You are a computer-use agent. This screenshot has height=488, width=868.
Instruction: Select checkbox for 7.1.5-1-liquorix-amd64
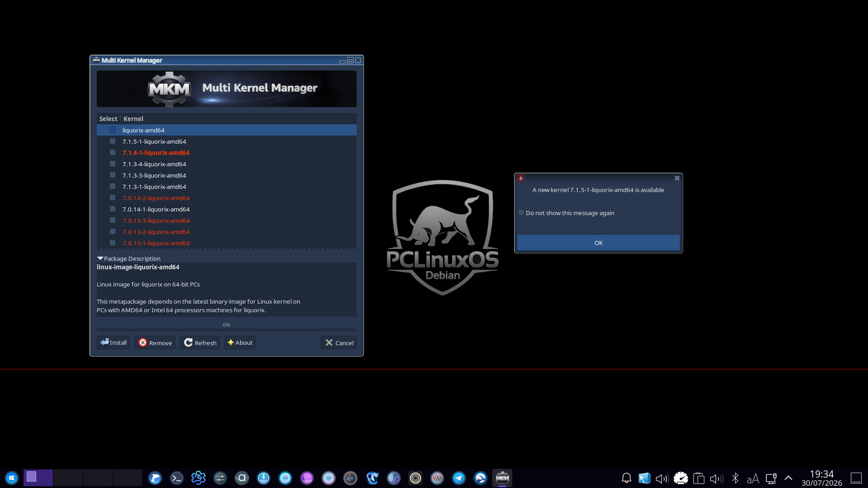(113, 141)
